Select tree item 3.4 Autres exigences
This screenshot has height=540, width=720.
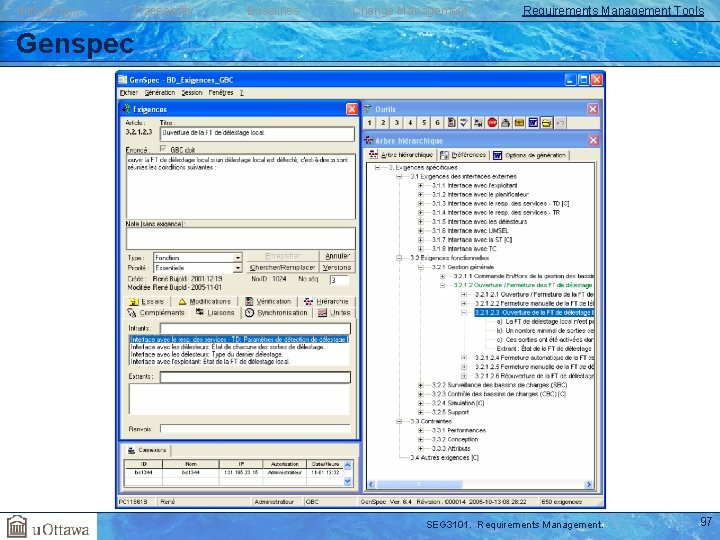(x=444, y=458)
